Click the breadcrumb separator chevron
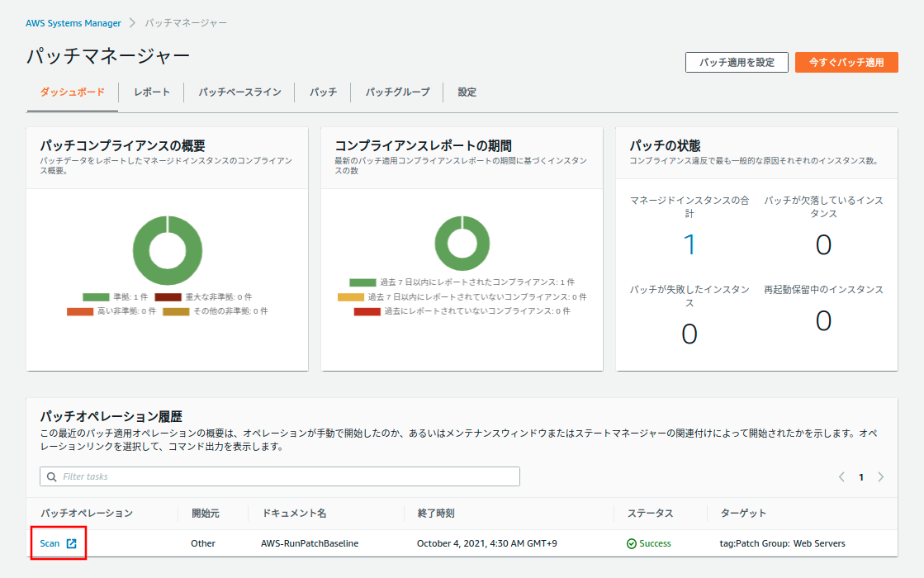Screen dimensions: 924x578 pyautogui.click(x=132, y=23)
